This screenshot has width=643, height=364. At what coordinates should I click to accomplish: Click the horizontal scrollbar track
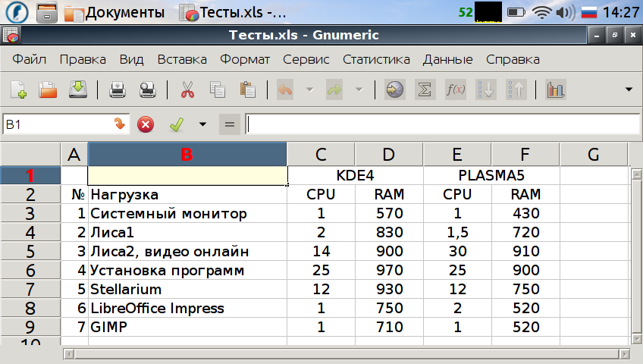point(347,353)
